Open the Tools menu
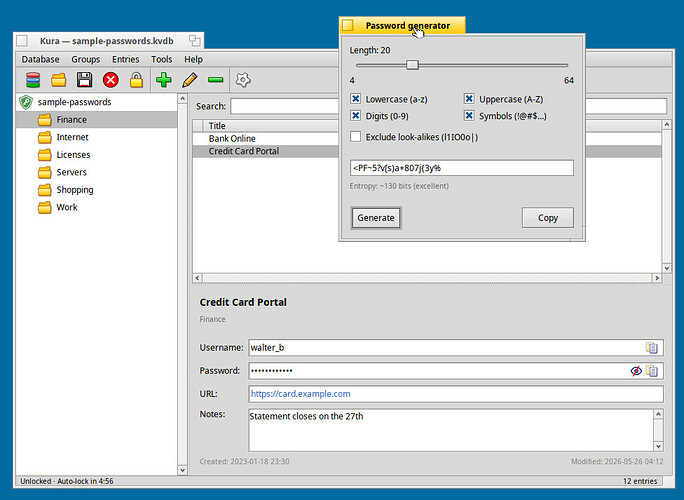The image size is (684, 500). tap(161, 59)
